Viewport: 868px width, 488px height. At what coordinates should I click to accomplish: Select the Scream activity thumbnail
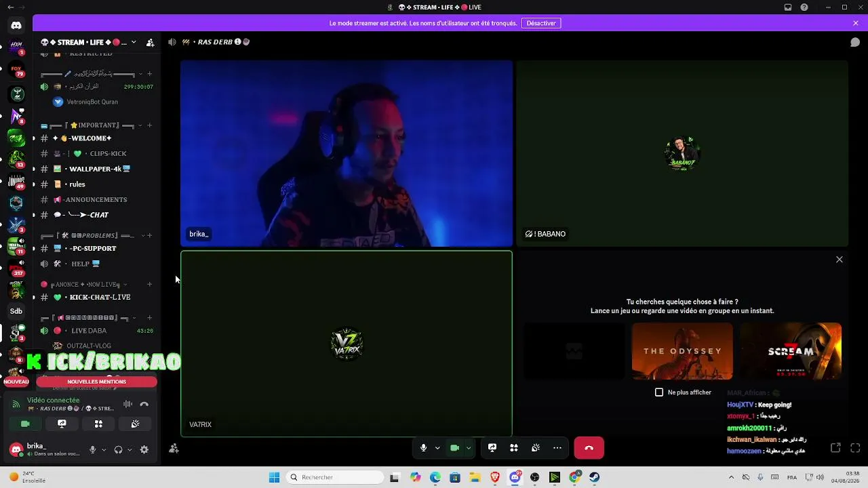click(791, 351)
